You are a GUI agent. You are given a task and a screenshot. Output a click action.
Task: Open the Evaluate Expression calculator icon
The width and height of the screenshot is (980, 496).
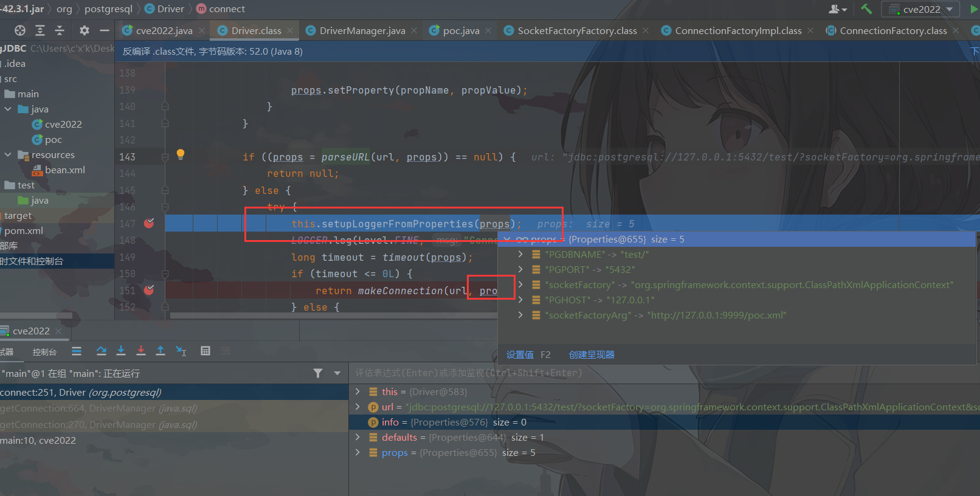[x=205, y=351]
